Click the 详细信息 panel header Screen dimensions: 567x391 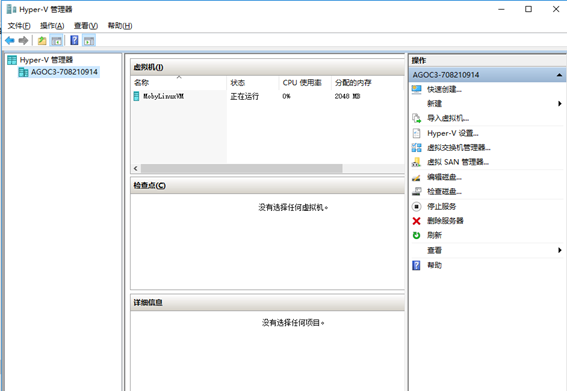267,303
